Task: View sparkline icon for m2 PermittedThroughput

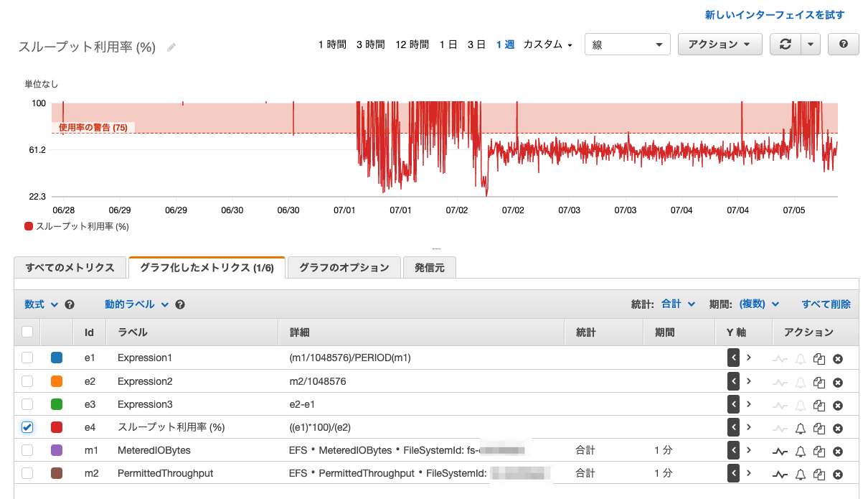Action: [x=780, y=473]
